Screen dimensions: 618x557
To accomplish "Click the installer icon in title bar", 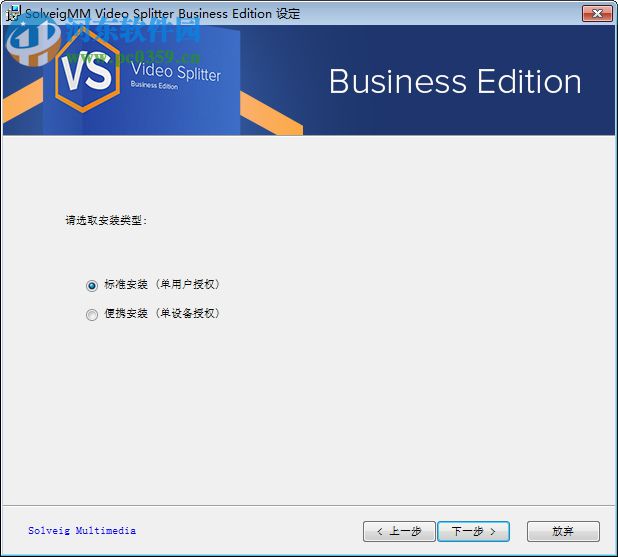I will click(13, 13).
